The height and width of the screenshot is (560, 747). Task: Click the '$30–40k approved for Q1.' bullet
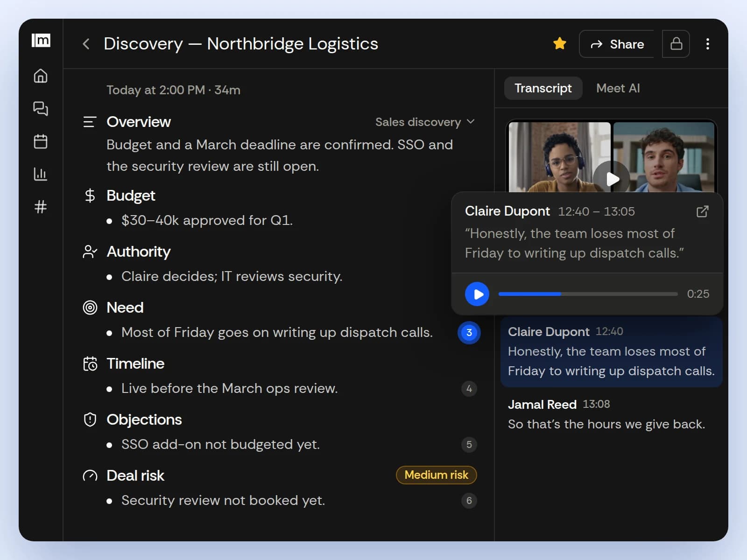(x=207, y=220)
